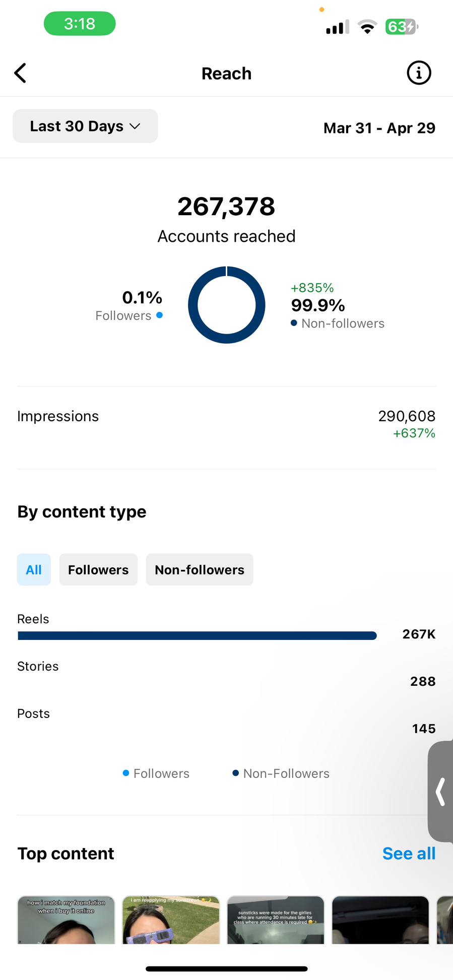Tap the back arrow icon

[20, 73]
